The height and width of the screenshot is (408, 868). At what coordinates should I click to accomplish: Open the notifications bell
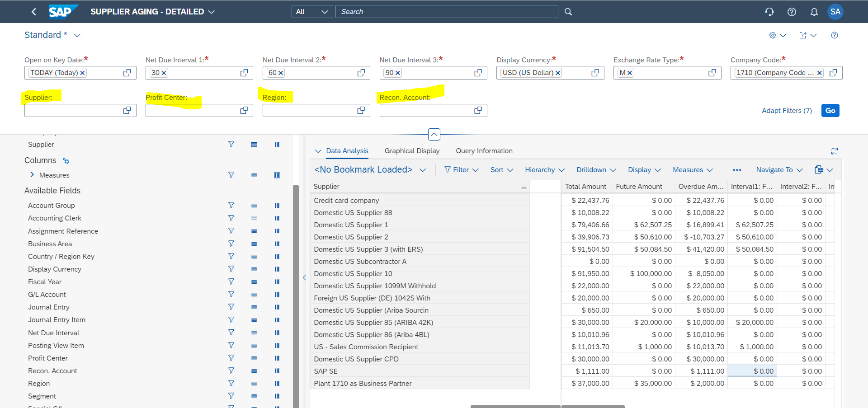coord(814,12)
